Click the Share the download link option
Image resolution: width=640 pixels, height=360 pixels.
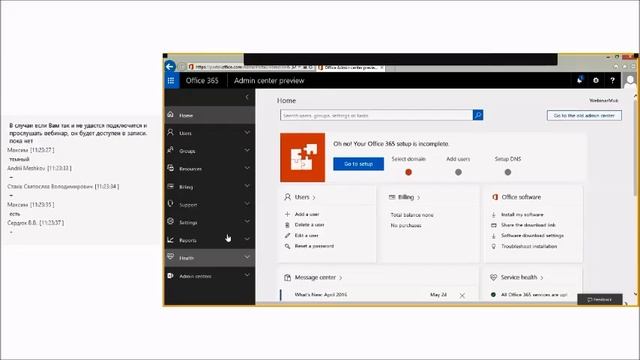528,225
